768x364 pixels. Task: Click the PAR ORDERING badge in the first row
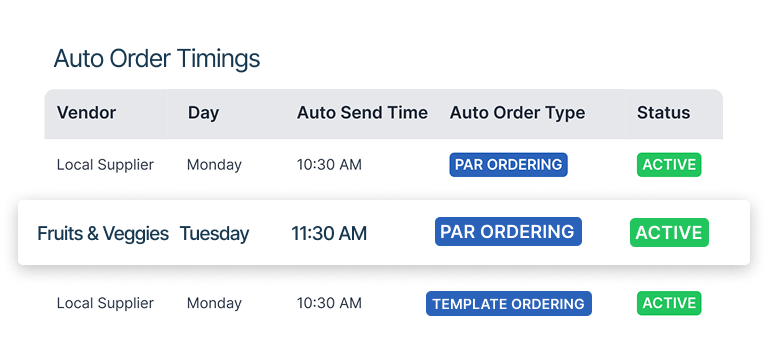pos(508,165)
